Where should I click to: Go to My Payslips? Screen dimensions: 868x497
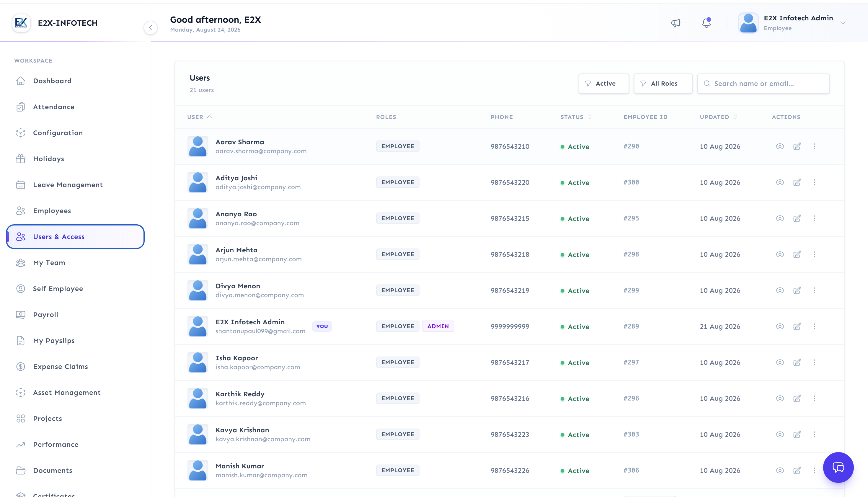75,341
